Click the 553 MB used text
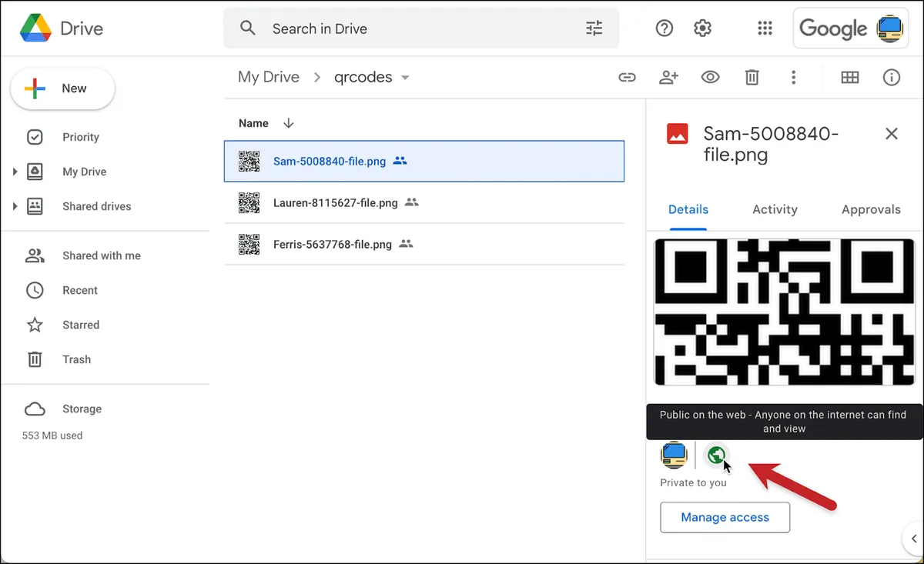Image resolution: width=924 pixels, height=564 pixels. [52, 436]
